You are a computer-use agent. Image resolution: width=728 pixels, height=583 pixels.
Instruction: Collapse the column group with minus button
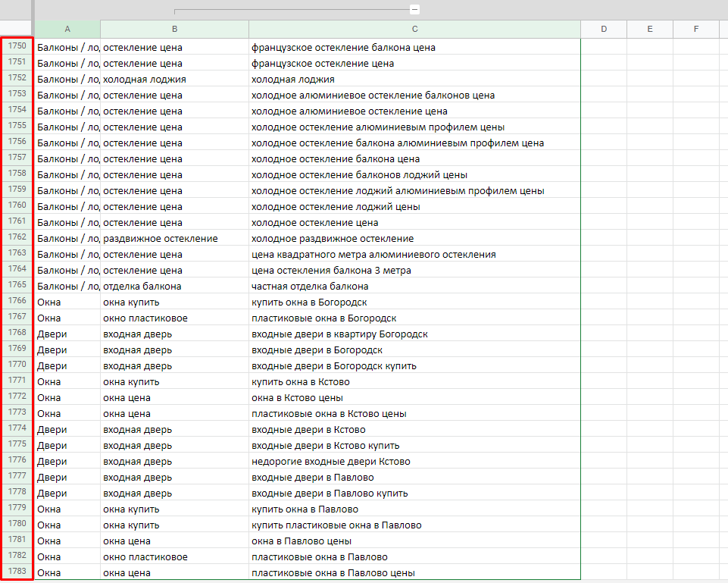click(414, 9)
